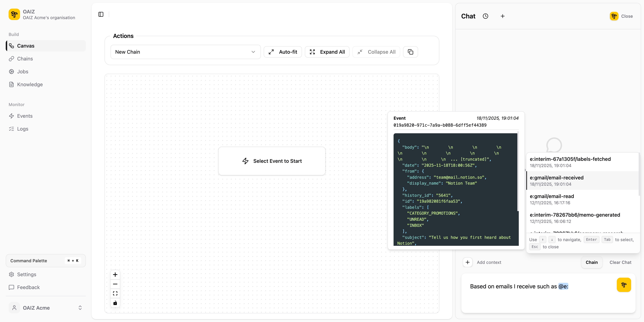Image resolution: width=644 pixels, height=322 pixels.
Task: Open the New Chain dropdown
Action: pyautogui.click(x=185, y=52)
